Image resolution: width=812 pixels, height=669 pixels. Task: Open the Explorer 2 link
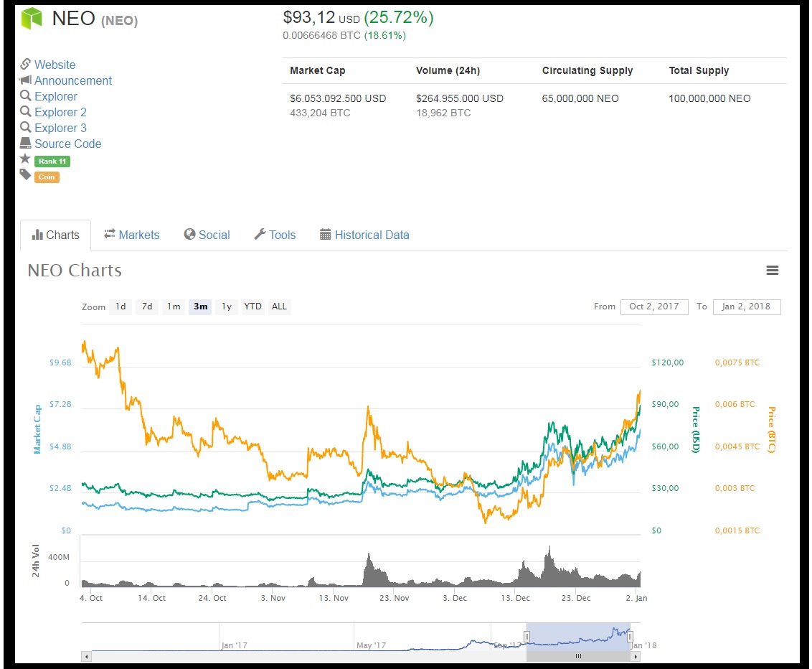[60, 112]
